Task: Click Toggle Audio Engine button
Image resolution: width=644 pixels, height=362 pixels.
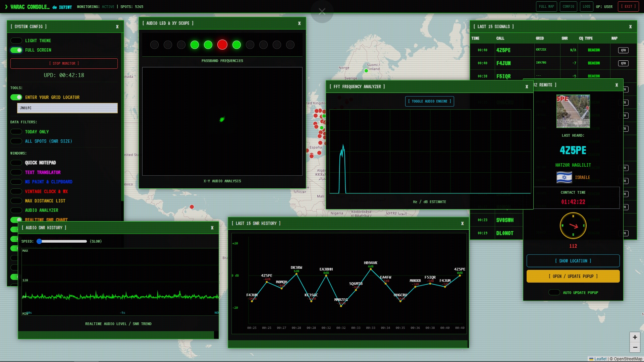Action: [429, 101]
